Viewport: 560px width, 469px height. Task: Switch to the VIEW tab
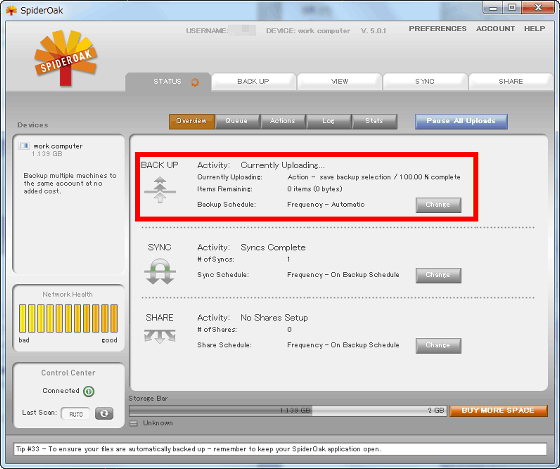339,82
